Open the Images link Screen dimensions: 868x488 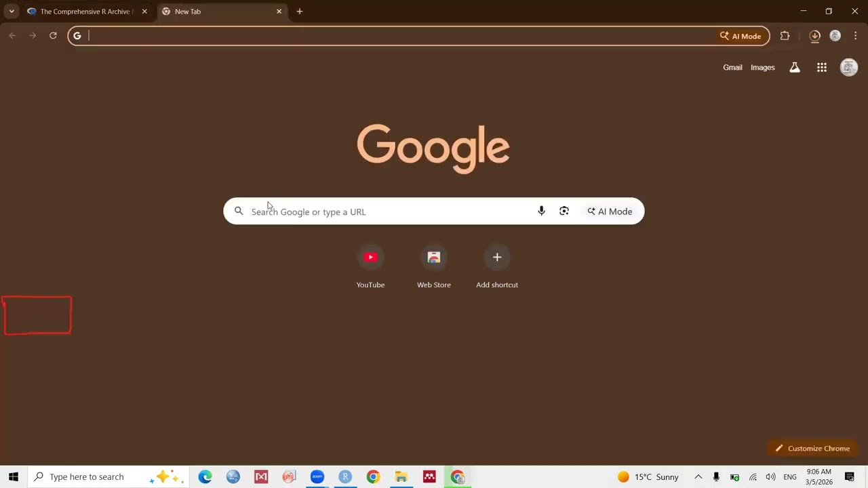(x=762, y=67)
